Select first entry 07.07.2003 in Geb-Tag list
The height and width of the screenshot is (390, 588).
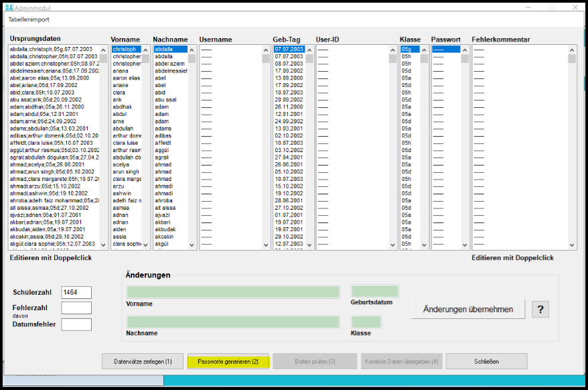point(289,50)
